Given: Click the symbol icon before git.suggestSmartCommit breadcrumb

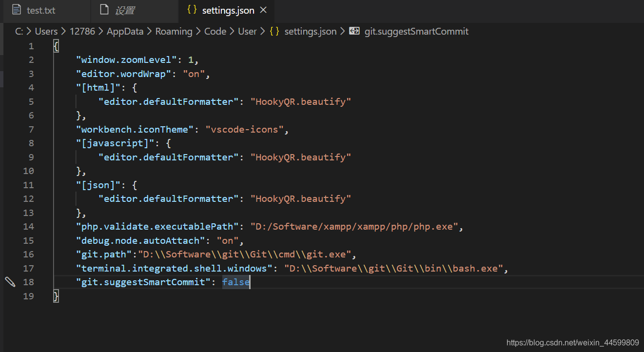Looking at the screenshot, I should (355, 31).
